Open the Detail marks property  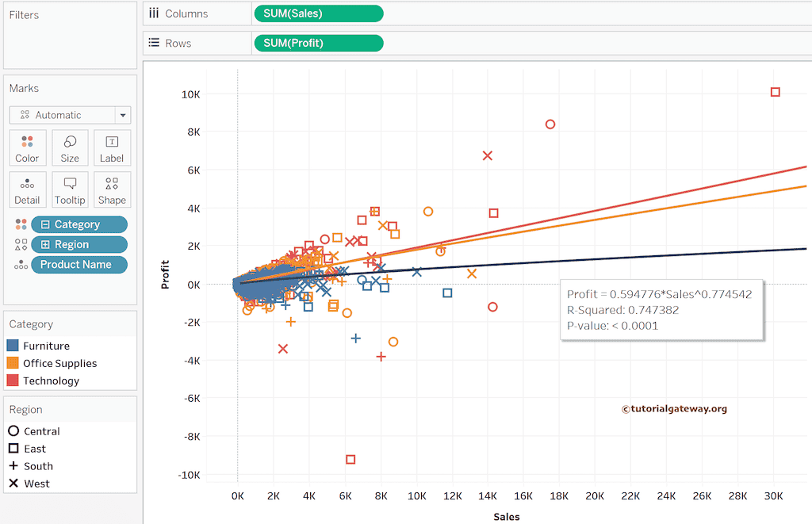tap(27, 189)
